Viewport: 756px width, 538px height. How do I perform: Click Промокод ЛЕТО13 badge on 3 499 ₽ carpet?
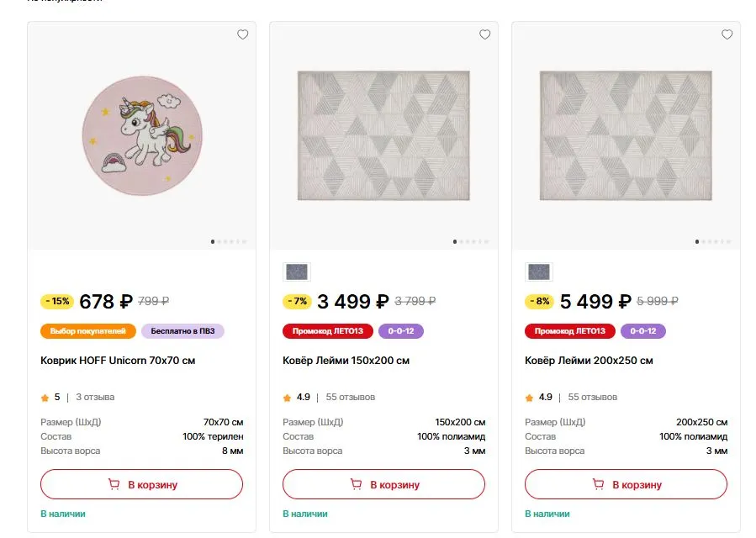[328, 331]
